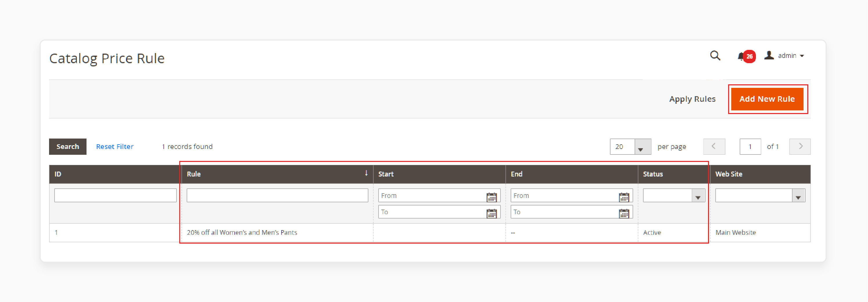Open calendar for Start To date
This screenshot has height=302, width=868.
491,213
